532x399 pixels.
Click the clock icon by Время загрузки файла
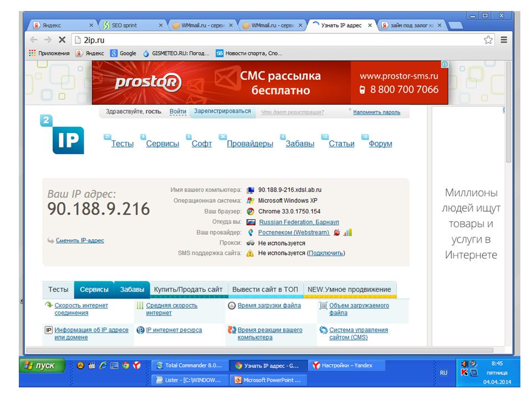click(232, 306)
